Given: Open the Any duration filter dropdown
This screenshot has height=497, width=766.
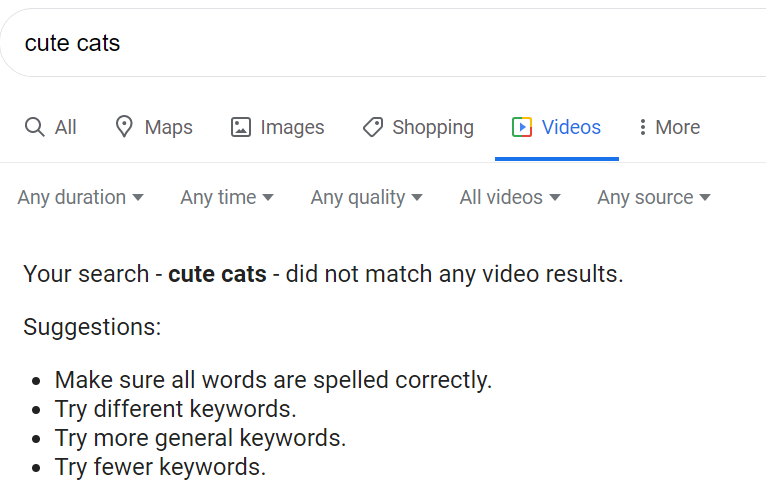Looking at the screenshot, I should (x=81, y=197).
